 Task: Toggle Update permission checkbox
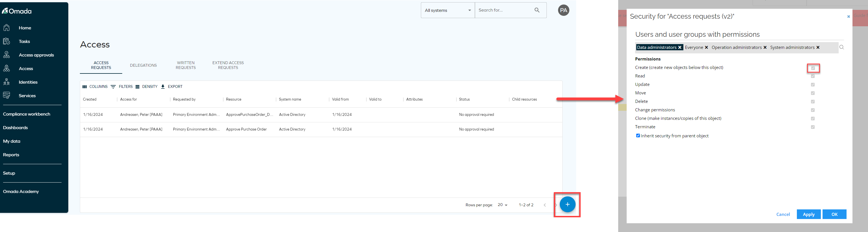point(813,85)
